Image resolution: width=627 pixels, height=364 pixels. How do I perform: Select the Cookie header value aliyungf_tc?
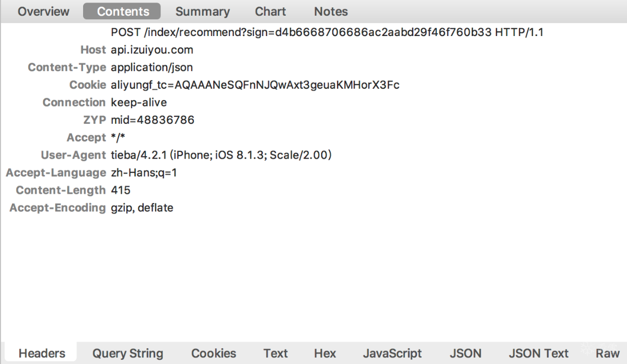tap(255, 85)
